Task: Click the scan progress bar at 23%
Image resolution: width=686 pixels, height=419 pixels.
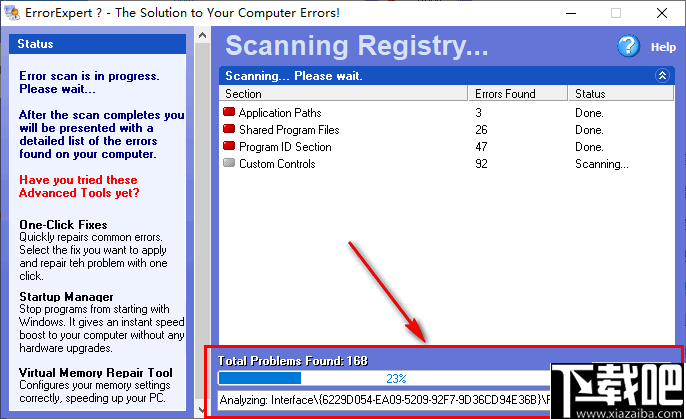Action: [384, 378]
